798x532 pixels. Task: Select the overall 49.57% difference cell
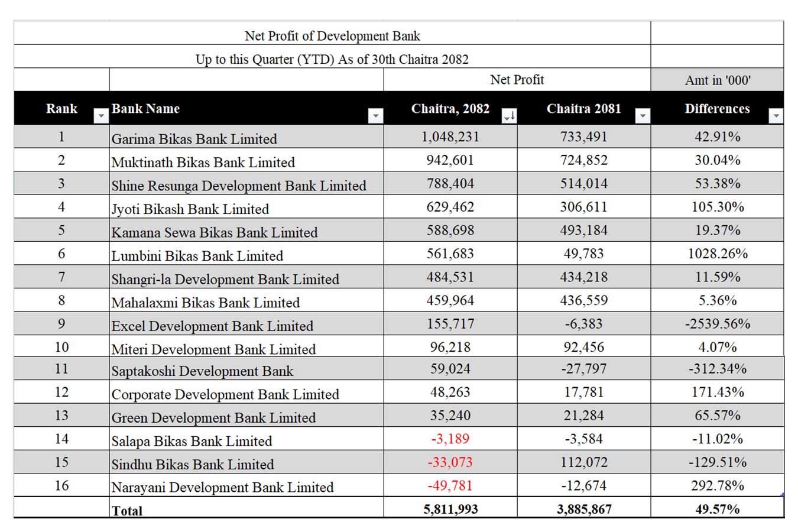click(717, 509)
